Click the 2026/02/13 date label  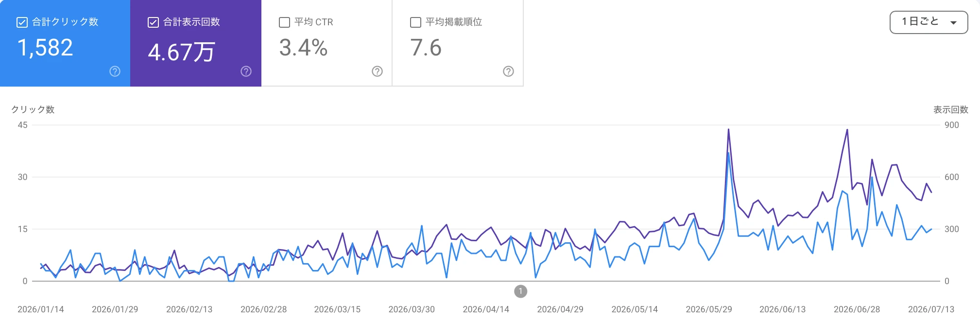[x=189, y=309]
